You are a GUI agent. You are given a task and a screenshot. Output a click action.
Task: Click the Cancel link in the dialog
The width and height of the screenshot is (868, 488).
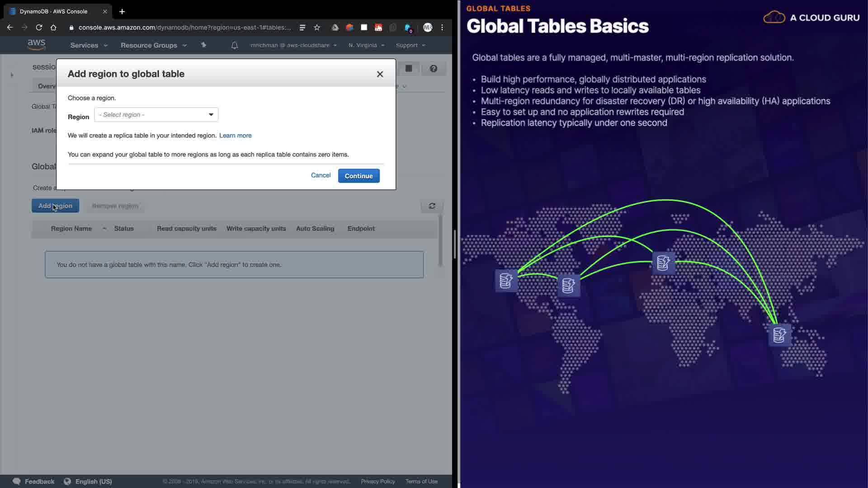coord(321,175)
